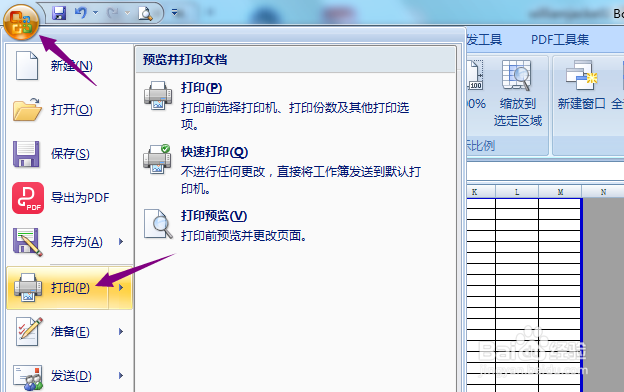Select column N header

(x=603, y=192)
